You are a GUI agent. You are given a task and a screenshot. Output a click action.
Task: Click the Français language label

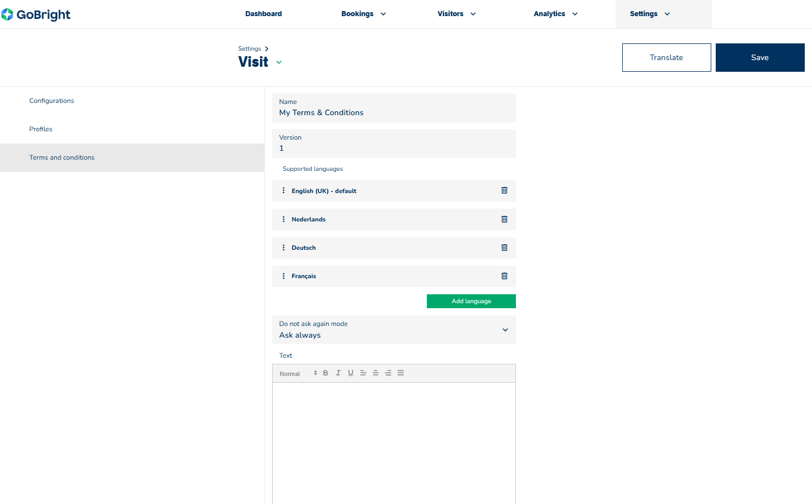[x=303, y=276]
